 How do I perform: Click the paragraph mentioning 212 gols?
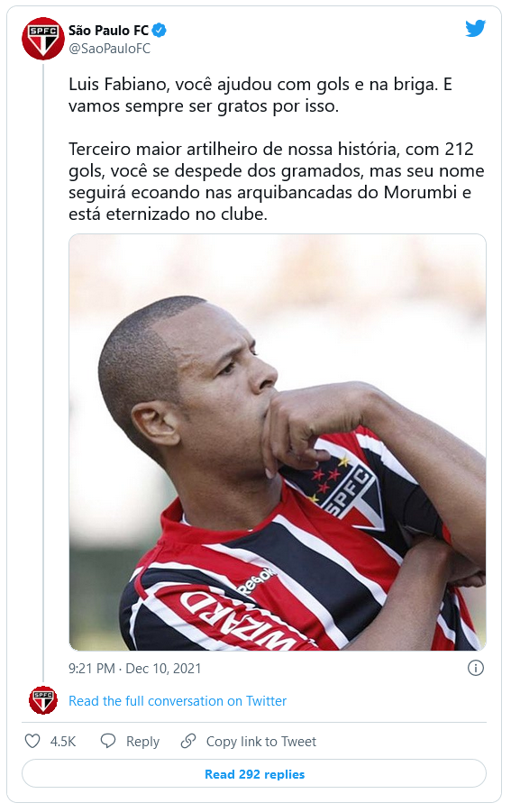pyautogui.click(x=277, y=181)
